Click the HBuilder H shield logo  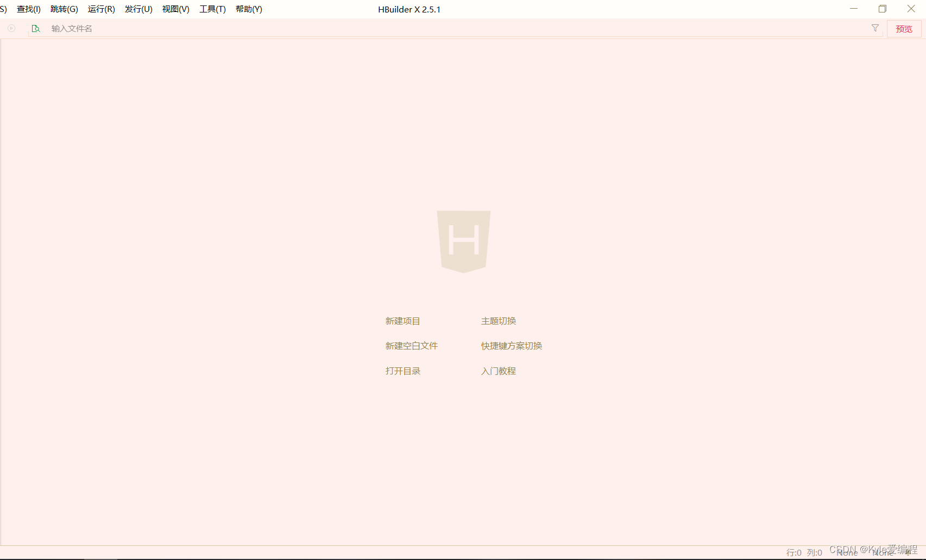(x=464, y=241)
